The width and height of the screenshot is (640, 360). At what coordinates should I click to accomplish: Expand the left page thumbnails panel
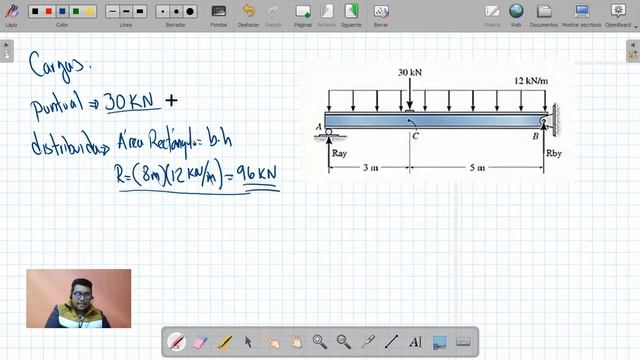(7, 51)
